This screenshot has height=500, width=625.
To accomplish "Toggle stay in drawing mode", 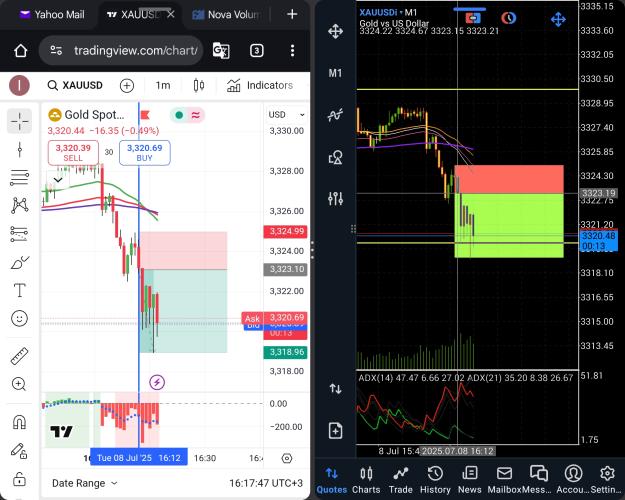I will 19,451.
